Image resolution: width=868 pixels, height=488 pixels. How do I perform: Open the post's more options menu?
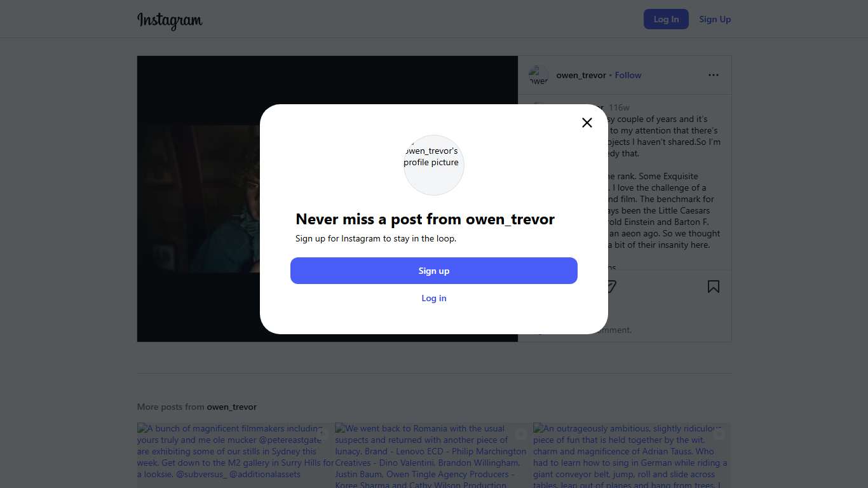(713, 75)
